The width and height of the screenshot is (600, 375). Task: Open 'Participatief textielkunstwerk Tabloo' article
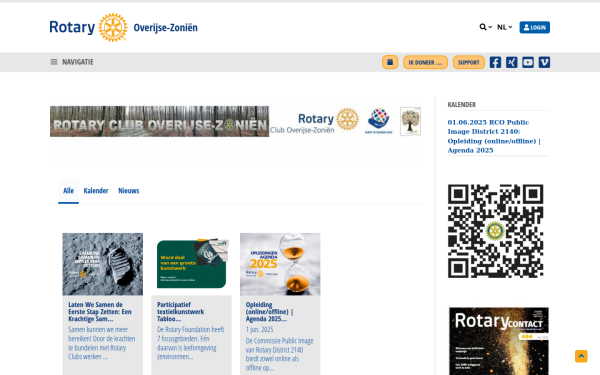tap(181, 311)
